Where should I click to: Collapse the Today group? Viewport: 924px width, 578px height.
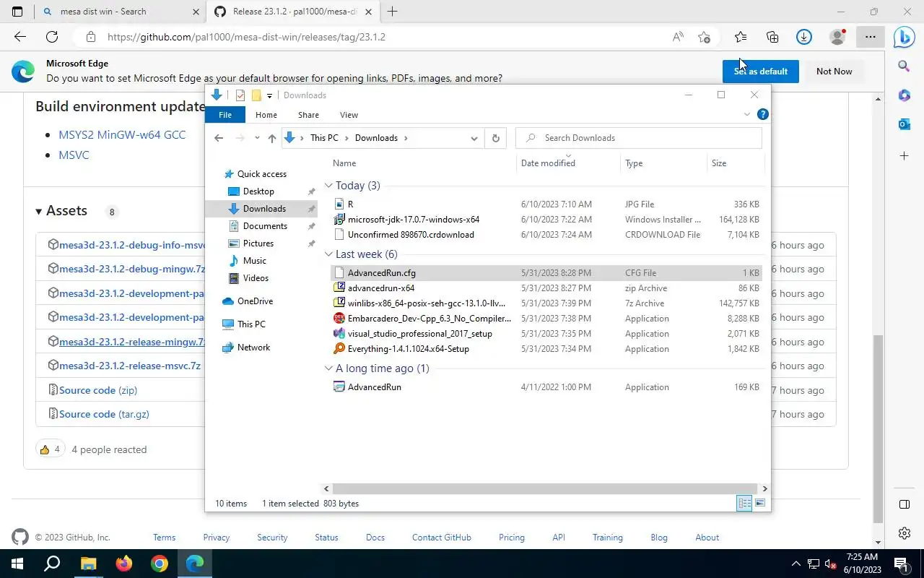[328, 186]
